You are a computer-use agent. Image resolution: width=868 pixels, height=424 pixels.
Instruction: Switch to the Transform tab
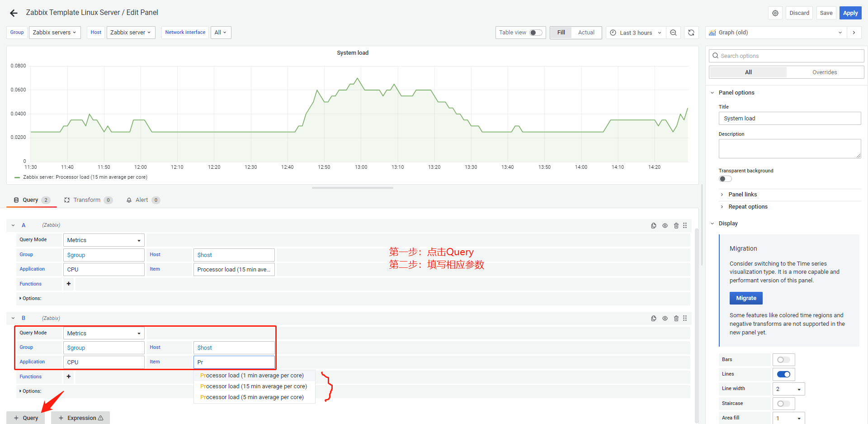pos(88,200)
